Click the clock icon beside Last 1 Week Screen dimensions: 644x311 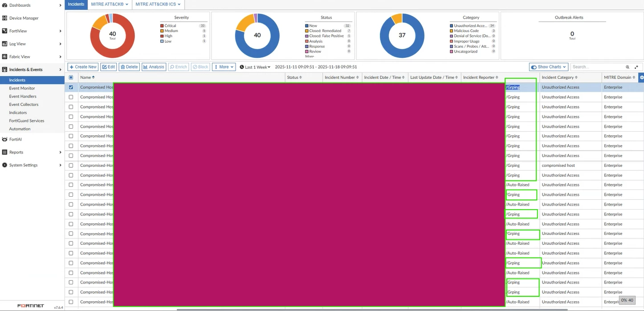coord(242,67)
